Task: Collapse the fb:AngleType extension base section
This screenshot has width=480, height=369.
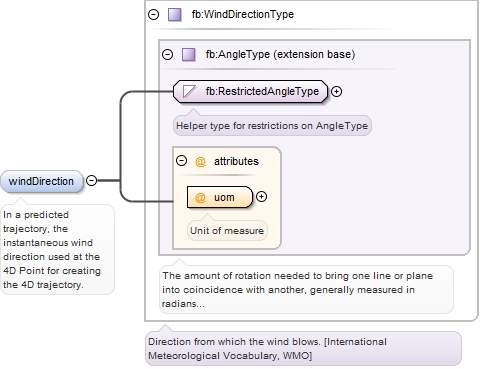Action: [167, 54]
